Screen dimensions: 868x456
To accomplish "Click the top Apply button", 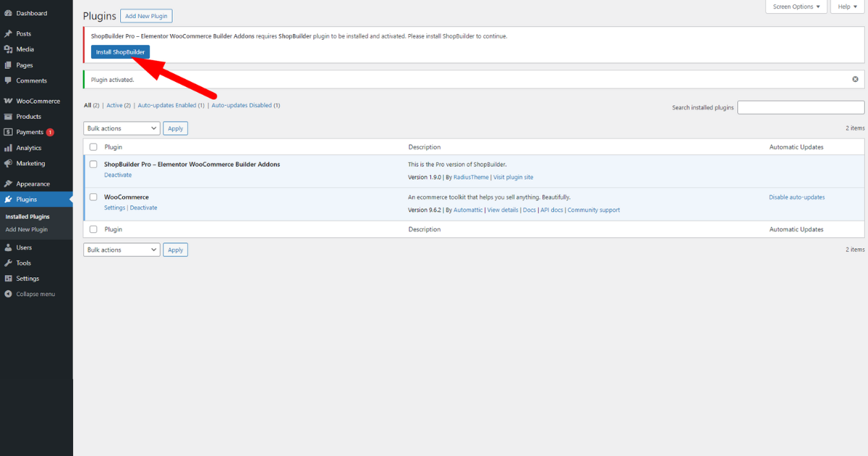I will pyautogui.click(x=176, y=128).
